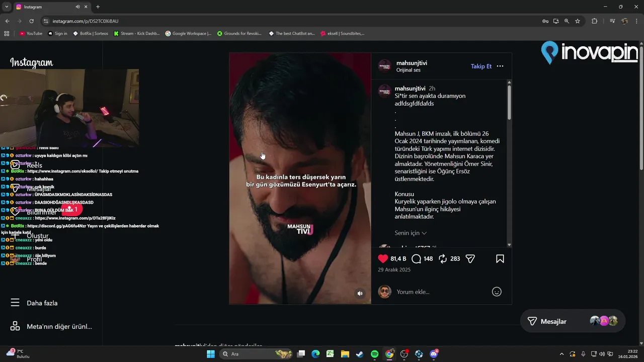The width and height of the screenshot is (644, 362).
Task: Reload the page with refresh icon
Action: 31,21
